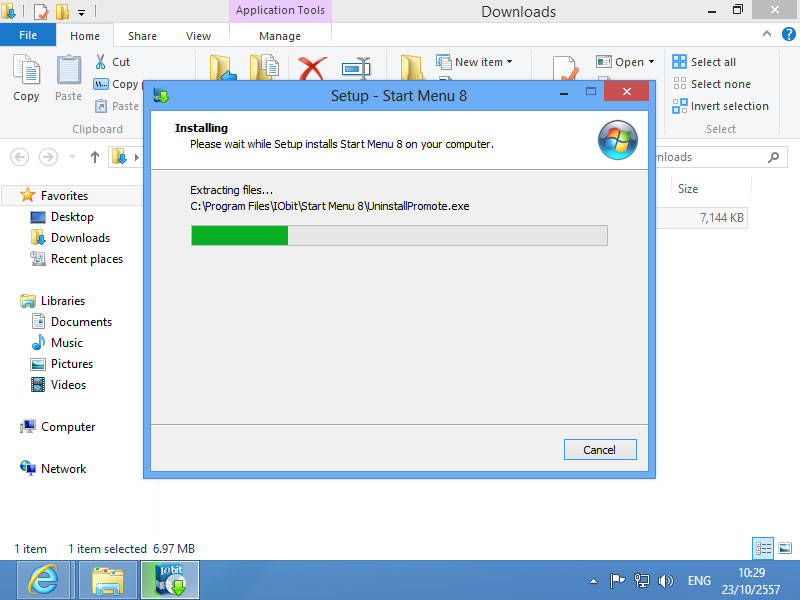Switch to the Home tab
The height and width of the screenshot is (600, 800).
tap(85, 36)
